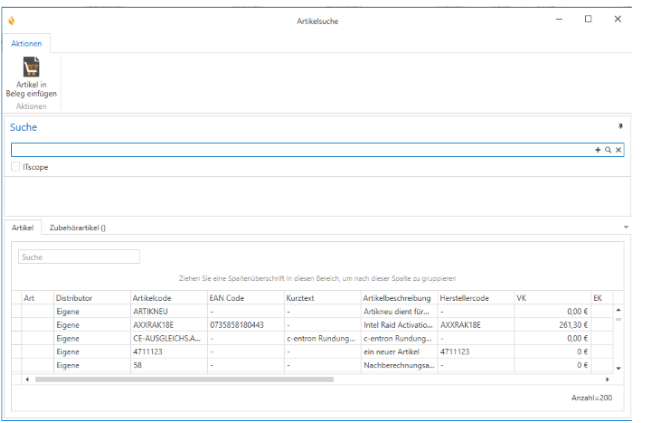Viewport: 657px width, 423px height.
Task: Click the plus icon in search field
Action: [598, 149]
